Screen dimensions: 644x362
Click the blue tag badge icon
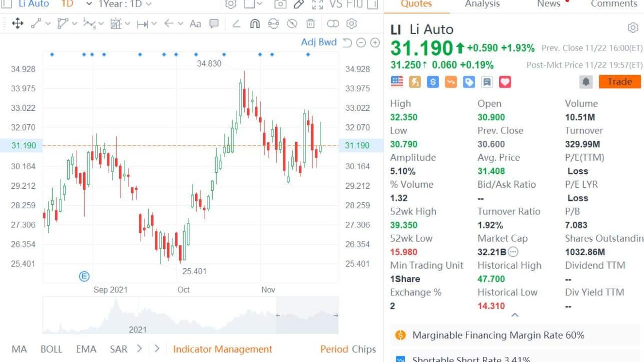pyautogui.click(x=469, y=81)
